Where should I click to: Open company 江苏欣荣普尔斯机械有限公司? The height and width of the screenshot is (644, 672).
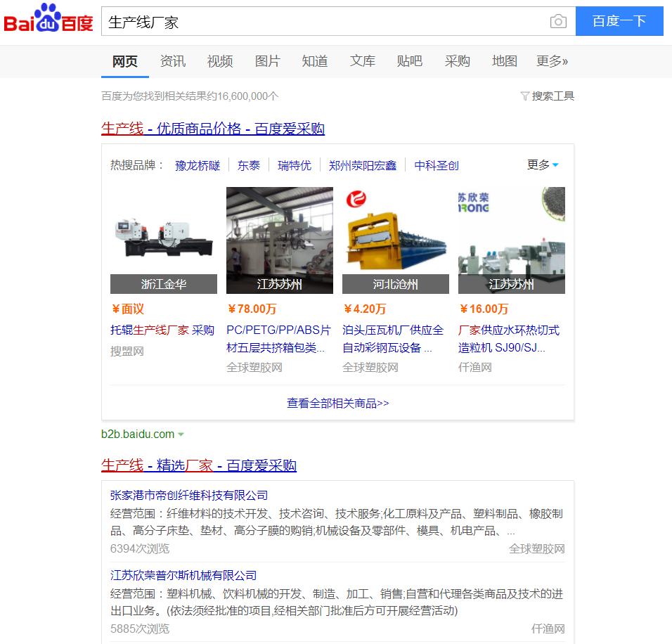(x=183, y=575)
